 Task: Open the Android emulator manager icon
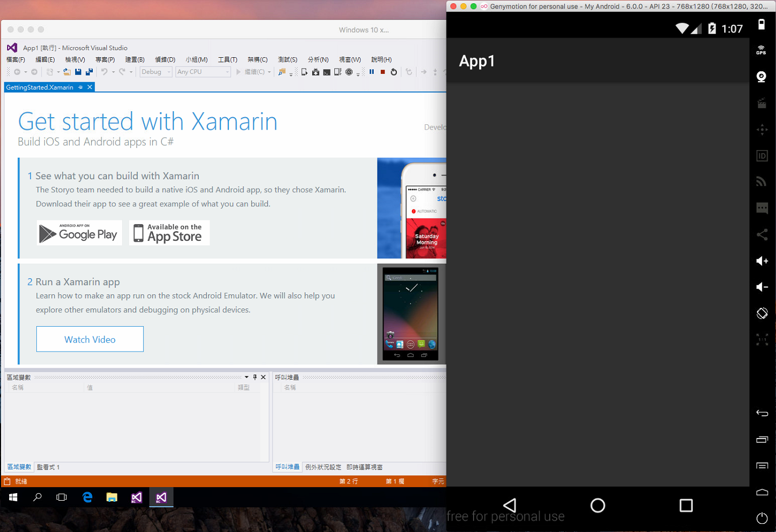click(338, 72)
